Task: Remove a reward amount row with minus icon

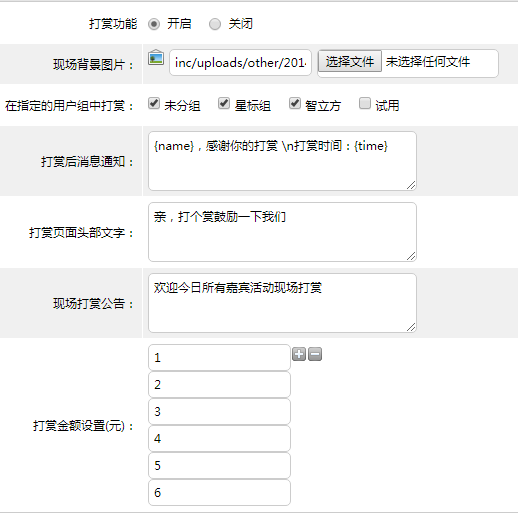Action: tap(315, 354)
